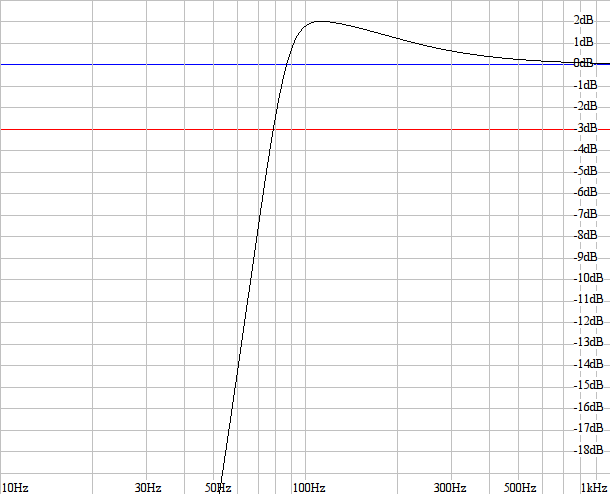Screen dimensions: 610x494
Task: Click the -1dB axis label
Action: point(585,85)
